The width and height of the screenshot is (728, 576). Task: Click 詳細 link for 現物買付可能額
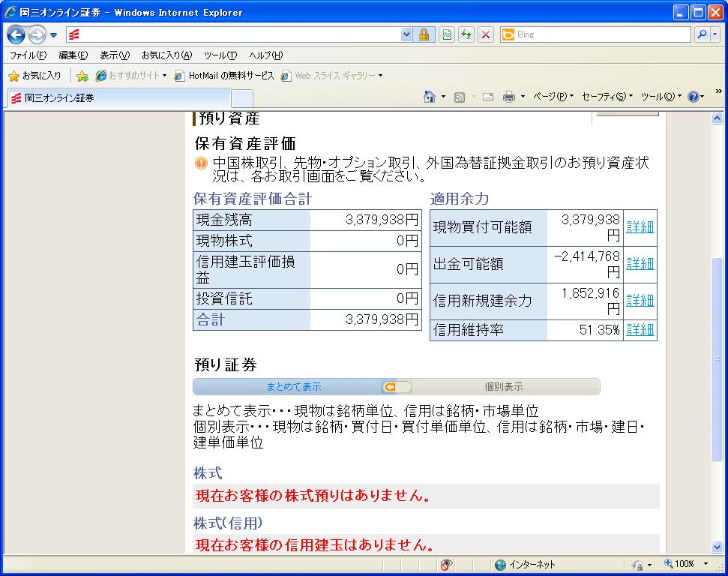tap(640, 227)
